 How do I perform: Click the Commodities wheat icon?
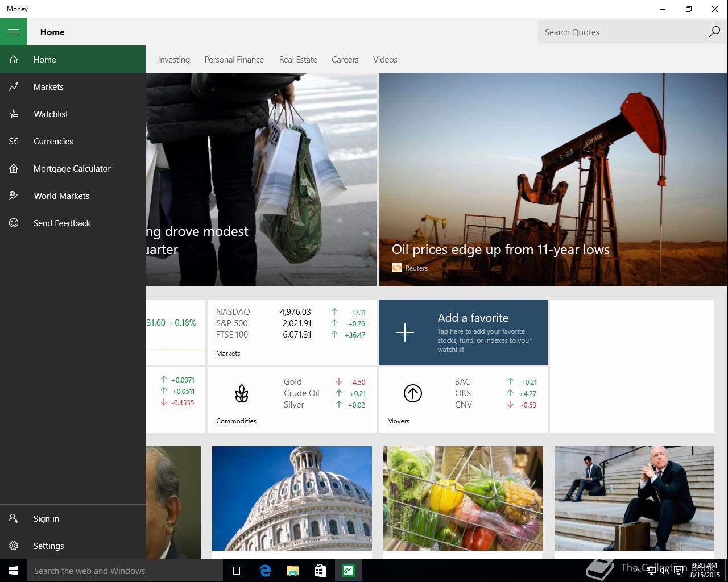(x=242, y=393)
